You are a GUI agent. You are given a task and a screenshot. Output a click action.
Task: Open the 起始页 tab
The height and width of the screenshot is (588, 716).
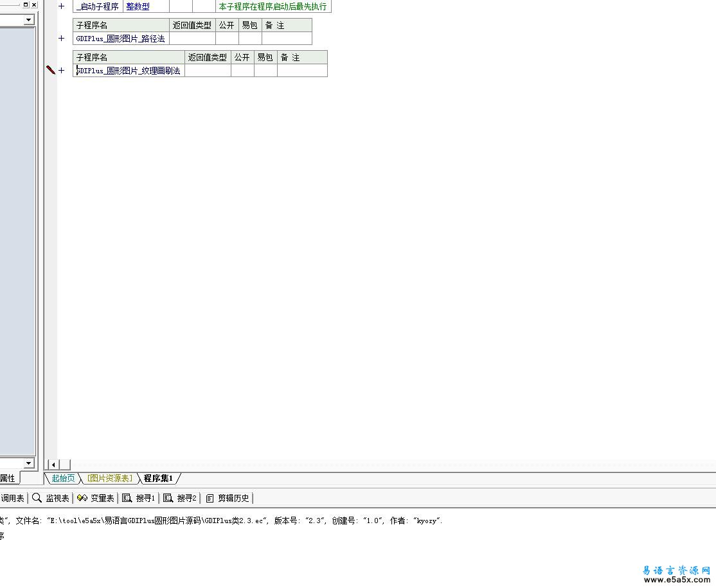[x=63, y=478]
